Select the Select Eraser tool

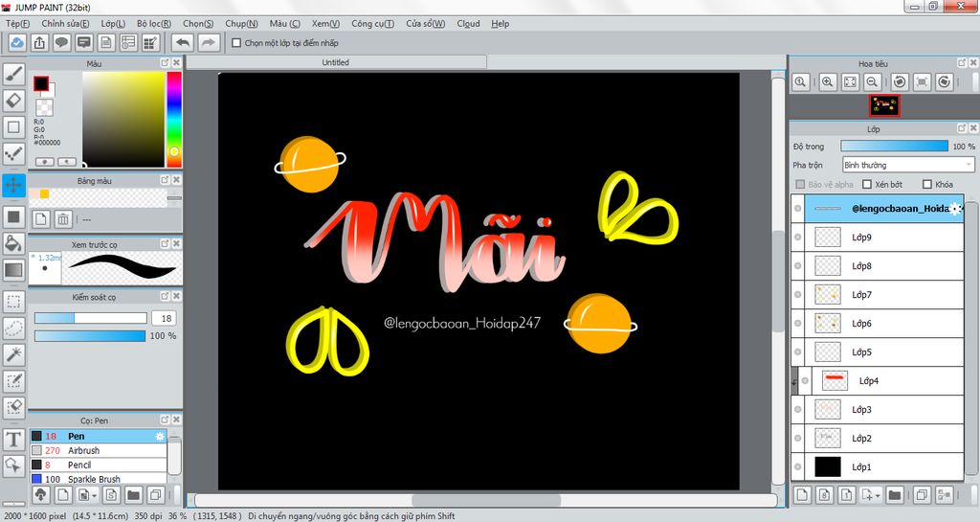coord(13,407)
